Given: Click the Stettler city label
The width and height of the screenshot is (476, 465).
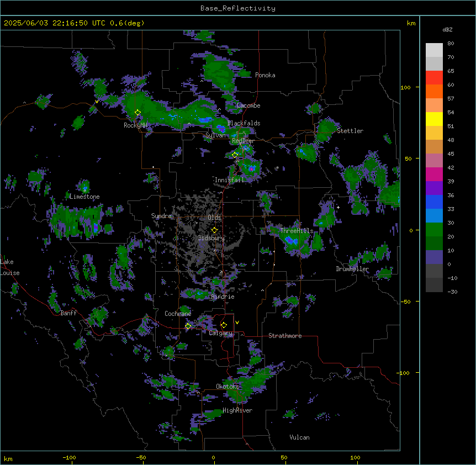Looking at the screenshot, I should tap(350, 131).
